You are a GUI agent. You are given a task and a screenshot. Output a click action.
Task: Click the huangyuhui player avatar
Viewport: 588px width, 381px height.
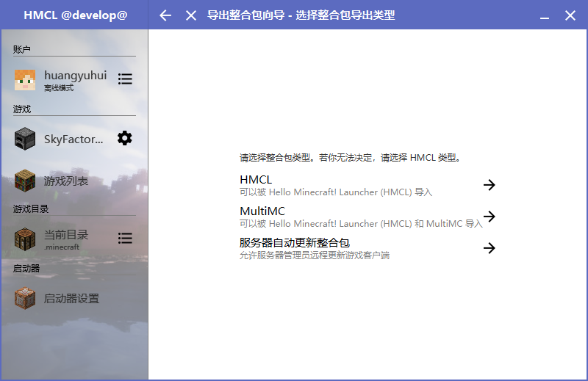(25, 79)
